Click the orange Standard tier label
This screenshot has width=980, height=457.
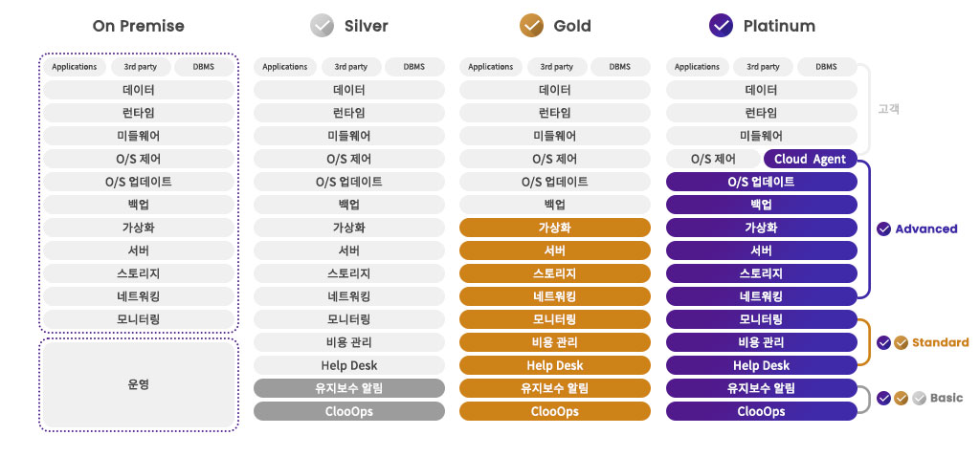(940, 342)
